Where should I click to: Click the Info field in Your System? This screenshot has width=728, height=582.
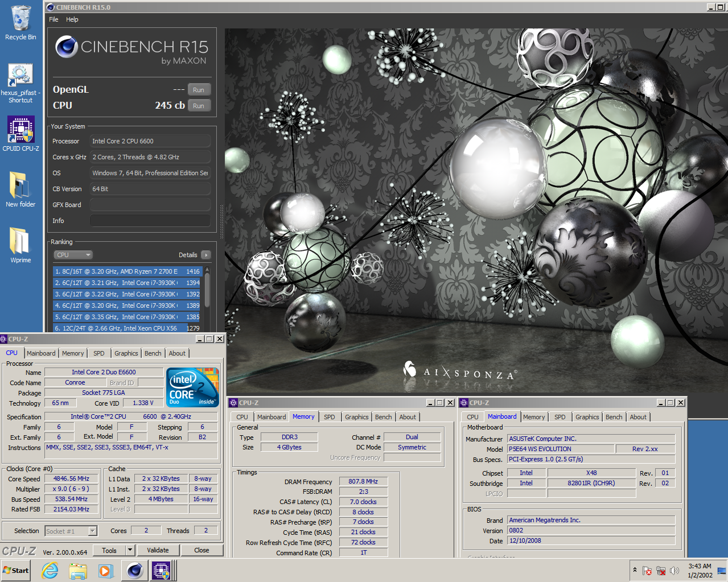click(x=150, y=221)
